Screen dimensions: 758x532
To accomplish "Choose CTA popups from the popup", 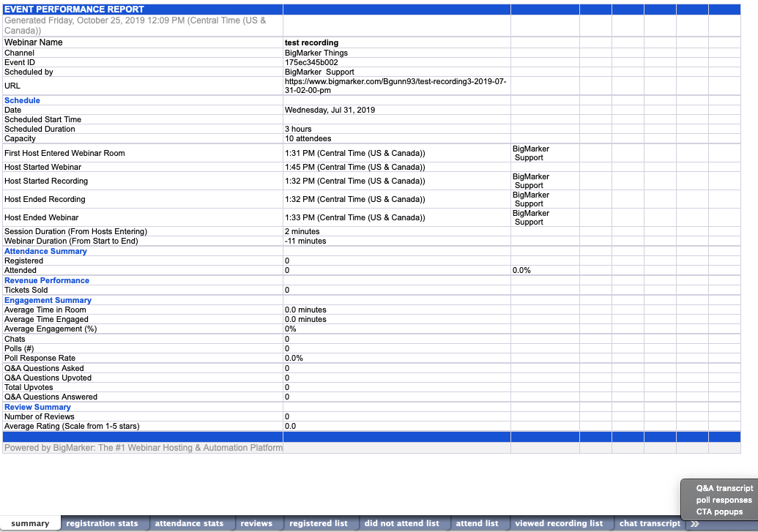I will (x=719, y=512).
